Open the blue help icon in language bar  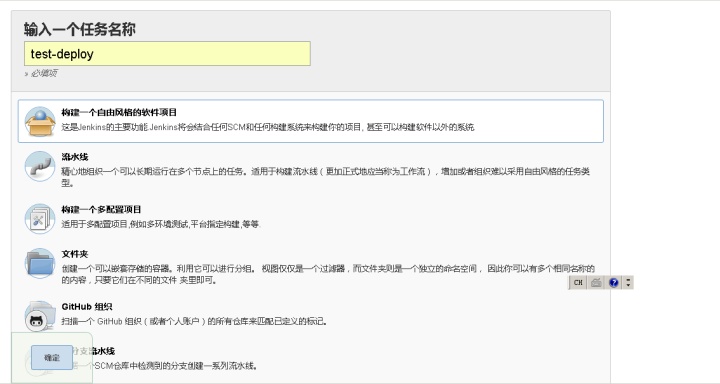[x=614, y=282]
